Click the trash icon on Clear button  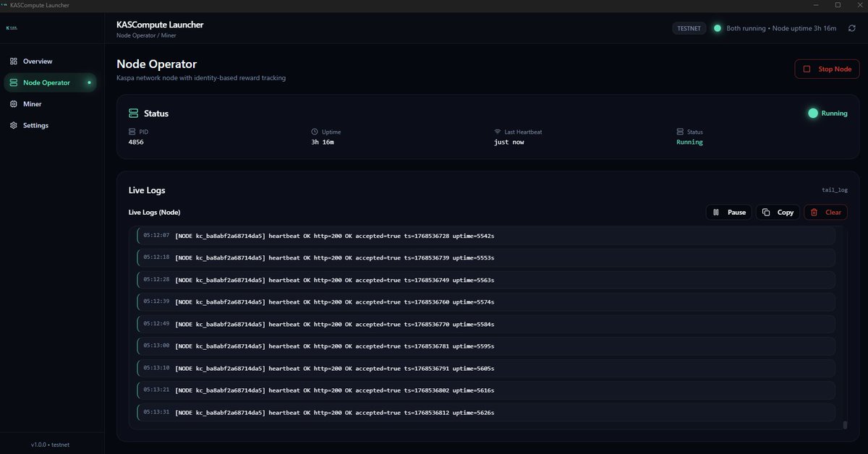[814, 213]
